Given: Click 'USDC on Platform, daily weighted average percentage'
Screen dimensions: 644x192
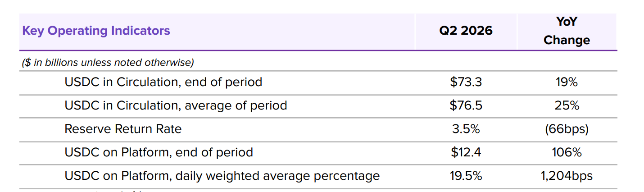Looking at the screenshot, I should point(222,176).
